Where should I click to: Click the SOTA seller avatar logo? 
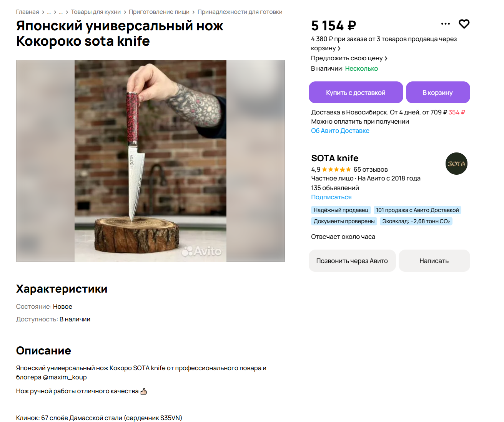[x=456, y=164]
